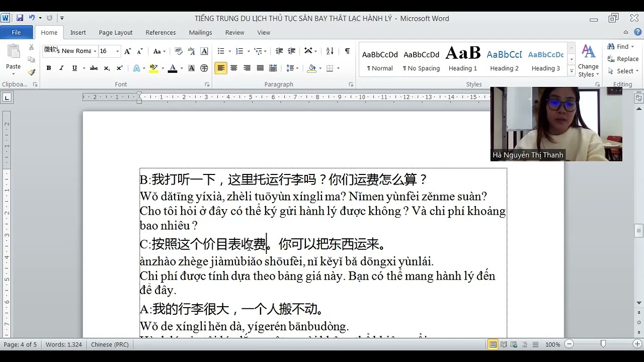Toggle Subscript formatting
This screenshot has width=644, height=362.
coord(107,68)
